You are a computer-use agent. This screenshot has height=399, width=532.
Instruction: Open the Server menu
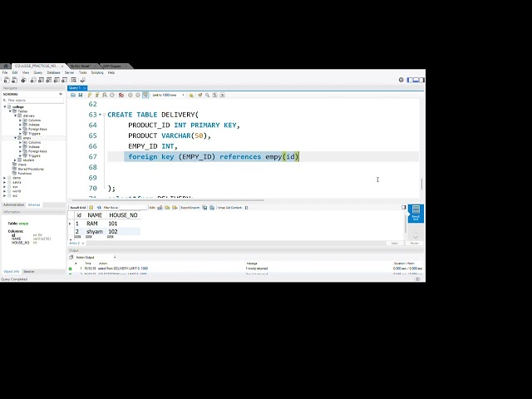pyautogui.click(x=69, y=72)
